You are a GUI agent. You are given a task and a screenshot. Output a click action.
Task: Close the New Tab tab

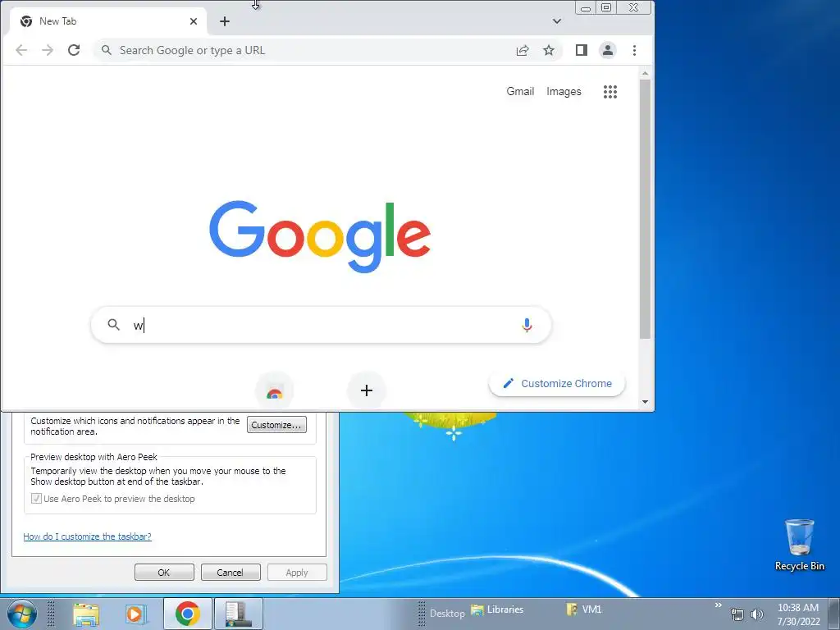194,21
